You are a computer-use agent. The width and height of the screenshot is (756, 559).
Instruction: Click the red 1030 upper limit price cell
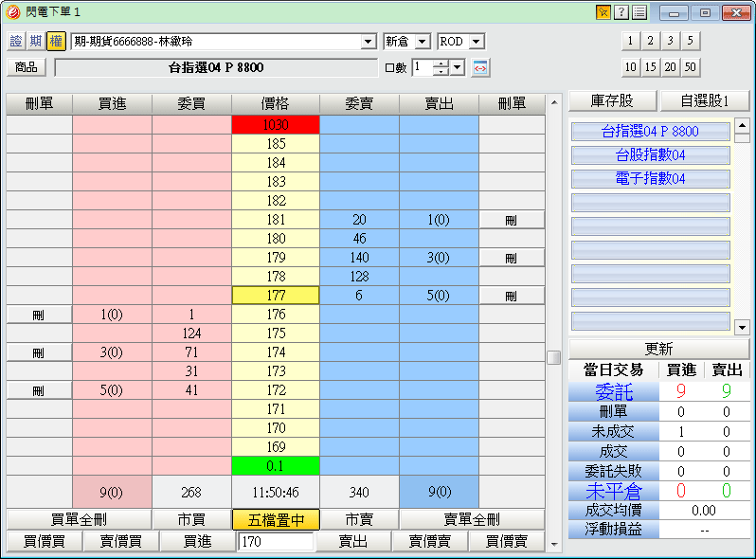click(x=276, y=125)
